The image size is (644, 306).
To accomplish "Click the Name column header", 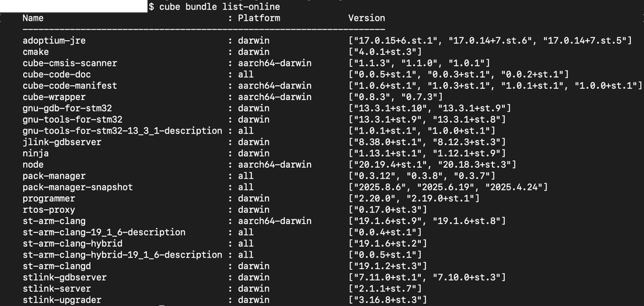I will point(33,18).
